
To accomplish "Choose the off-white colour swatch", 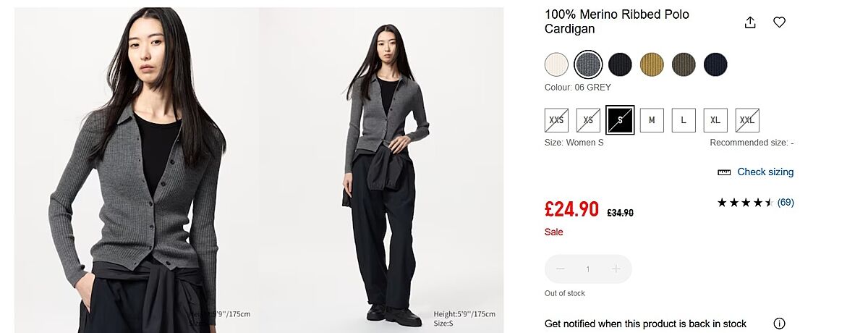I will pos(556,64).
